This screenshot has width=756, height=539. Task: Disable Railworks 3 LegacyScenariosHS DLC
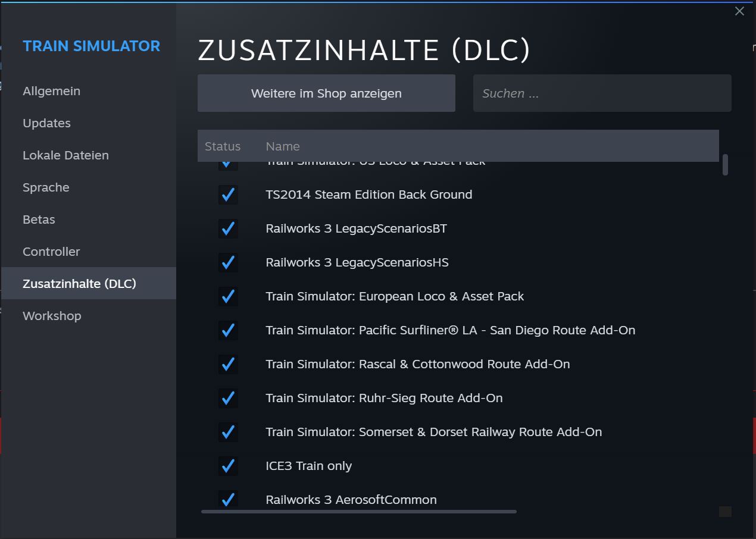coord(228,262)
